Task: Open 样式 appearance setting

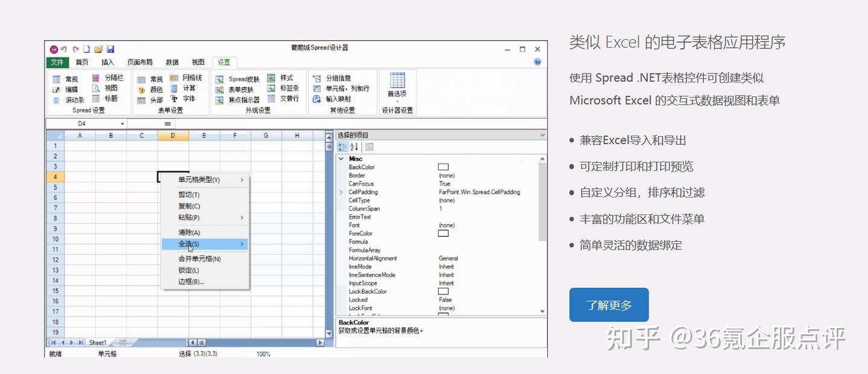Action: (x=280, y=78)
